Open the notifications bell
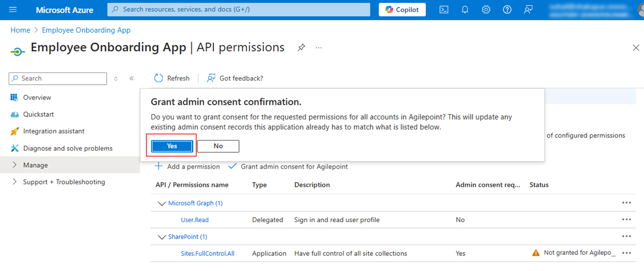The image size is (644, 271). click(x=465, y=10)
